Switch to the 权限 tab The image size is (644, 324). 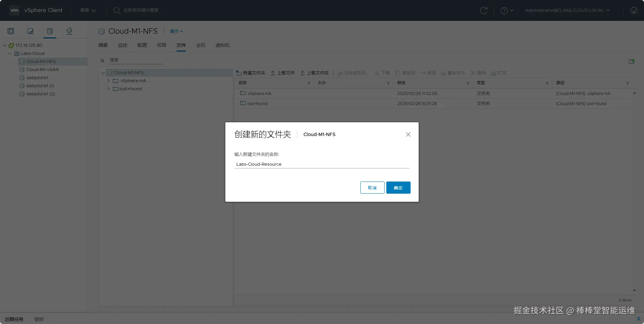pyautogui.click(x=162, y=45)
